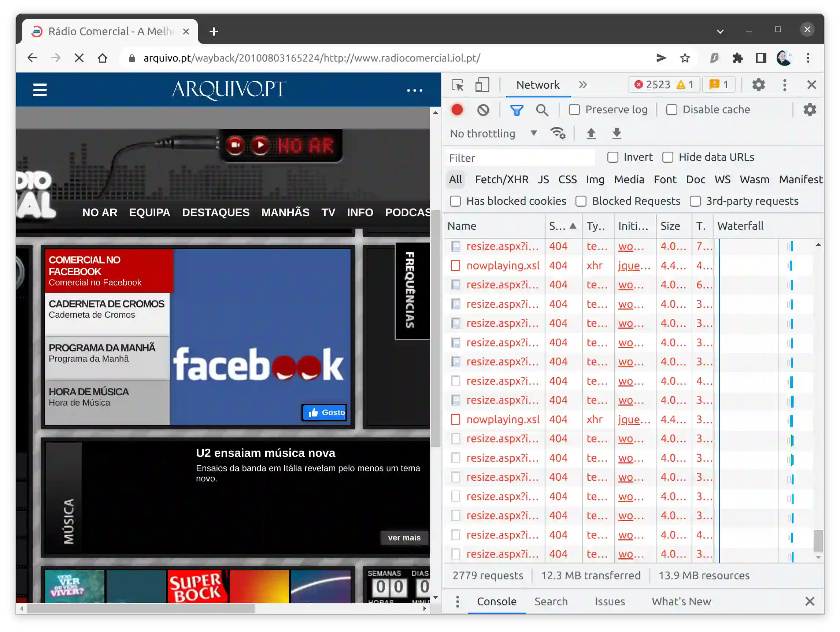Filter requests by Fetch/XHR type

[501, 179]
